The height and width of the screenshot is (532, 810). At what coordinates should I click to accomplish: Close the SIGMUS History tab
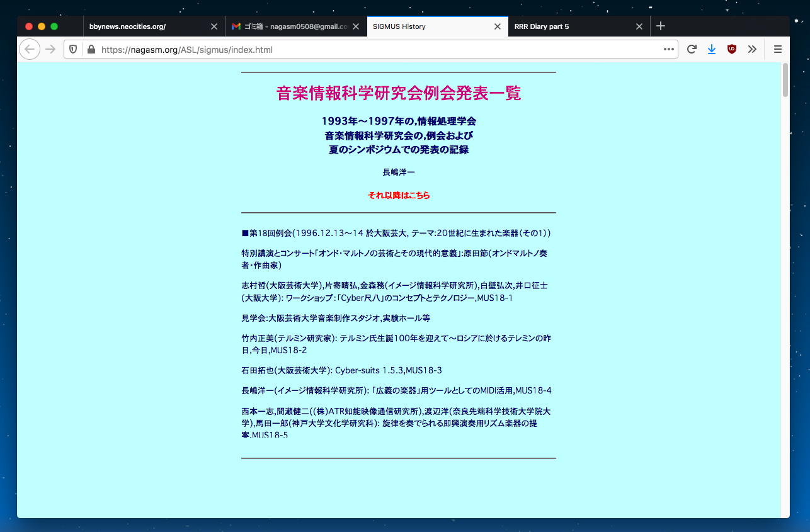[498, 26]
